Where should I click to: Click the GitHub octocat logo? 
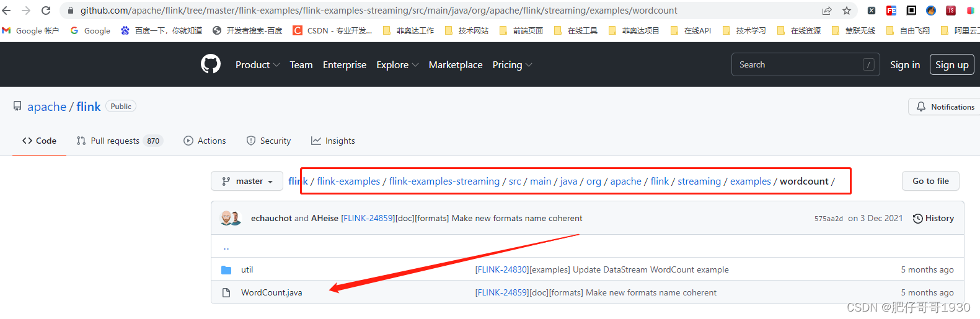[211, 64]
